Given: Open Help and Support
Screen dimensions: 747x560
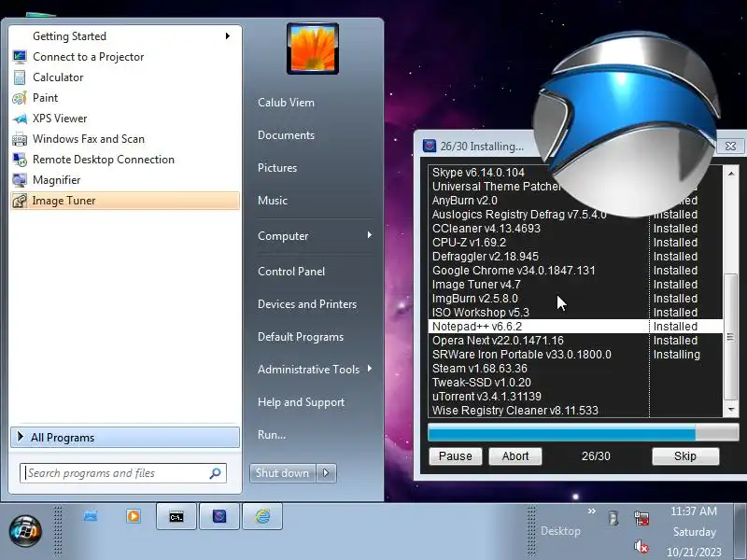Looking at the screenshot, I should click(301, 402).
